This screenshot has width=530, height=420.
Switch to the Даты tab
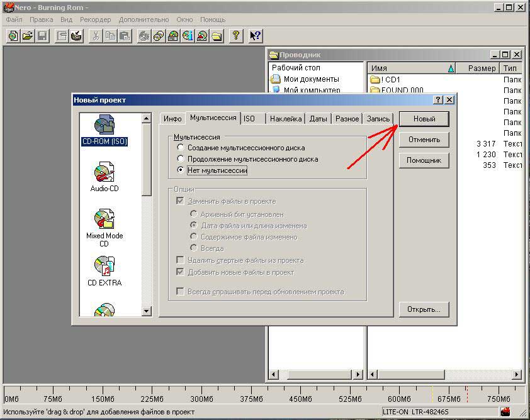pos(319,119)
